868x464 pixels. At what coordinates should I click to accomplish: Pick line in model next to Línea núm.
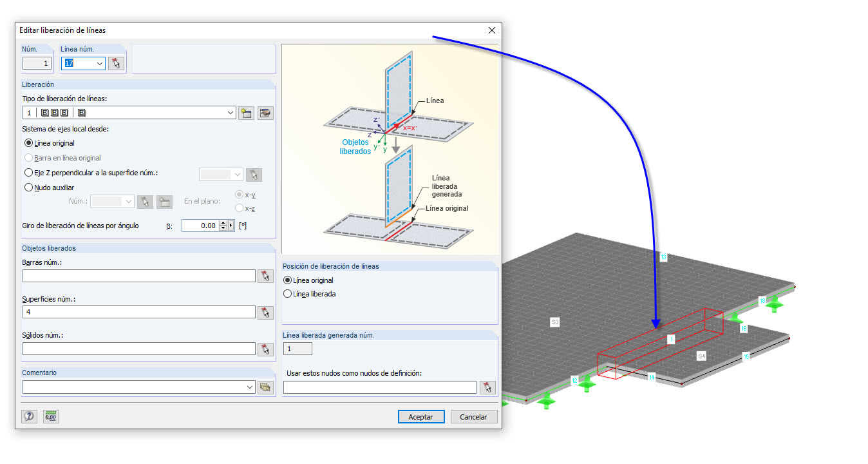(x=116, y=63)
